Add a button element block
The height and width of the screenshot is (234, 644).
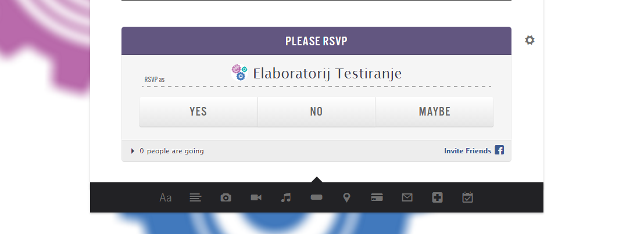click(317, 198)
